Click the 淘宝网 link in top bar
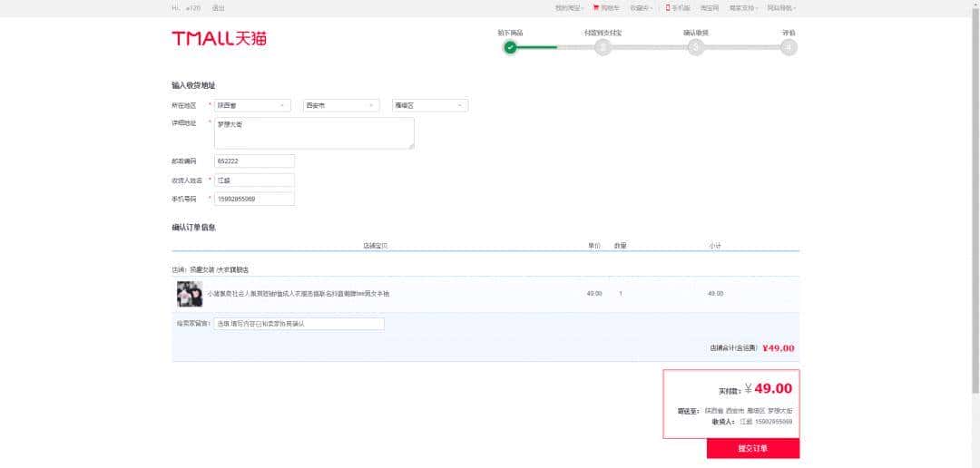Image resolution: width=980 pixels, height=468 pixels. coord(710,8)
